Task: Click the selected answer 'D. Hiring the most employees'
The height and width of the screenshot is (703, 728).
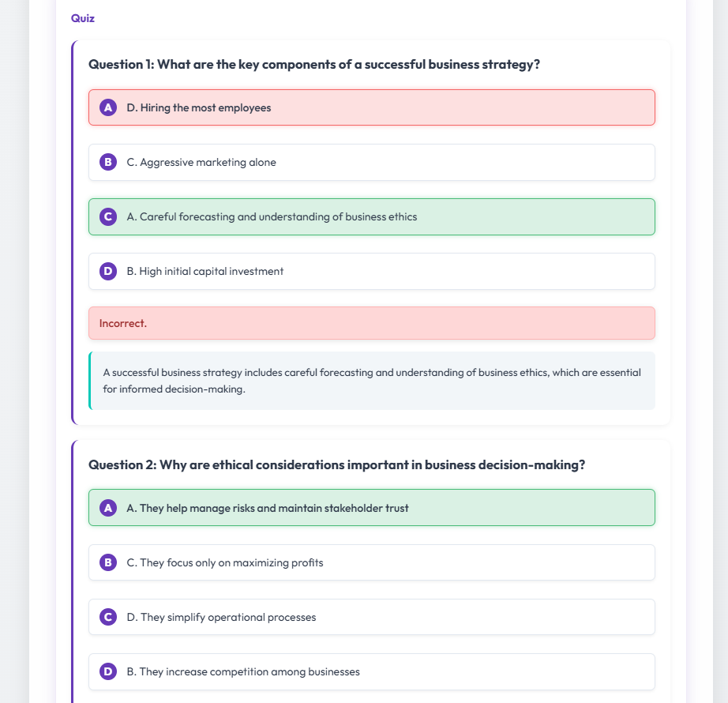Action: [371, 107]
